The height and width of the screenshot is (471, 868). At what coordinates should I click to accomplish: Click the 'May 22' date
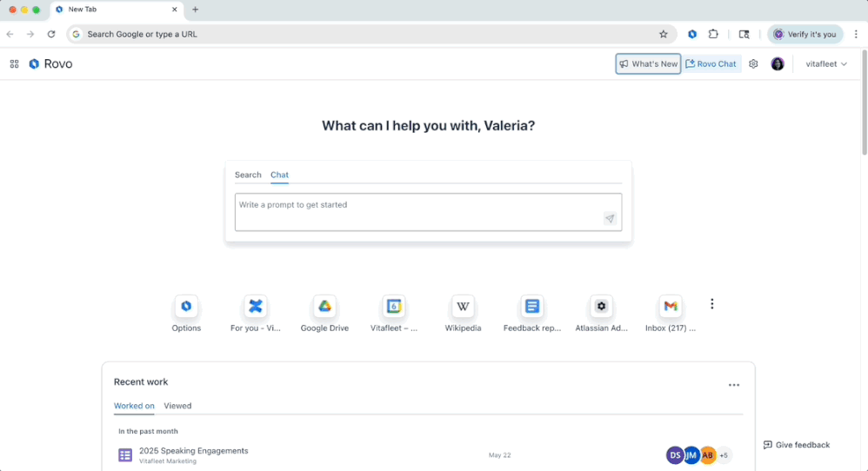pos(499,455)
